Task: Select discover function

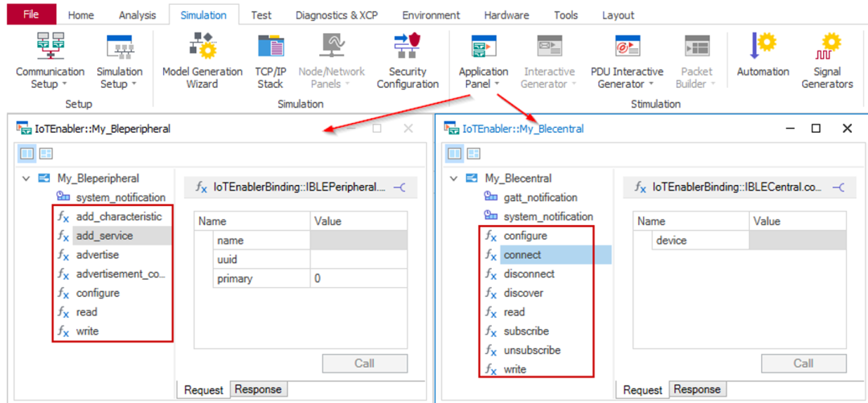Action: [x=523, y=293]
